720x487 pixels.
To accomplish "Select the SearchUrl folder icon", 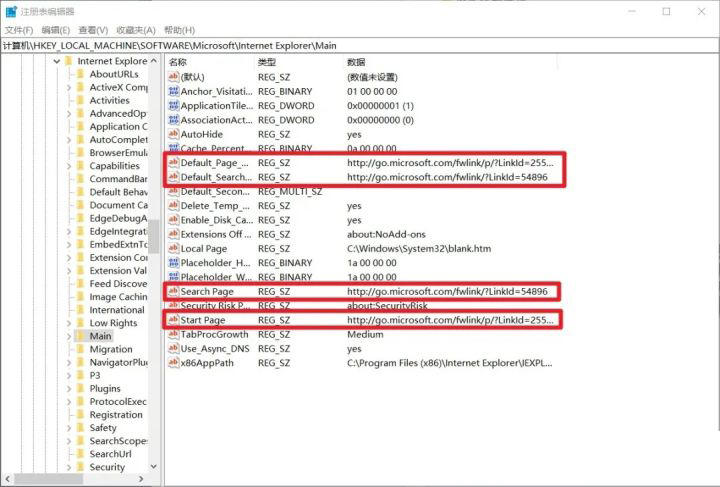I will [80, 454].
